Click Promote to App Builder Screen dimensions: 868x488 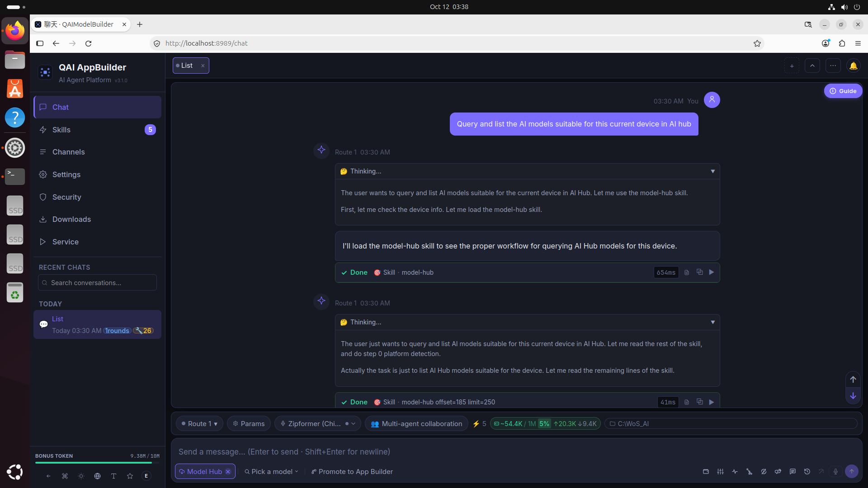pos(352,472)
